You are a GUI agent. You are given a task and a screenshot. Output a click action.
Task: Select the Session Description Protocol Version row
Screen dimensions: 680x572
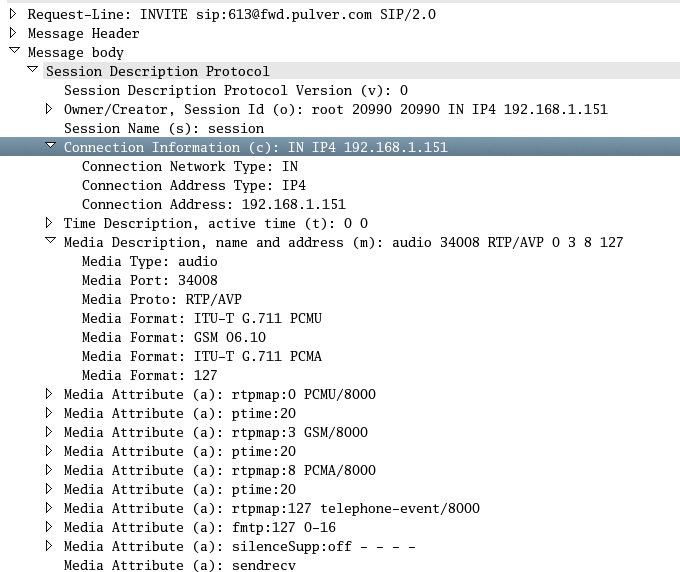235,90
